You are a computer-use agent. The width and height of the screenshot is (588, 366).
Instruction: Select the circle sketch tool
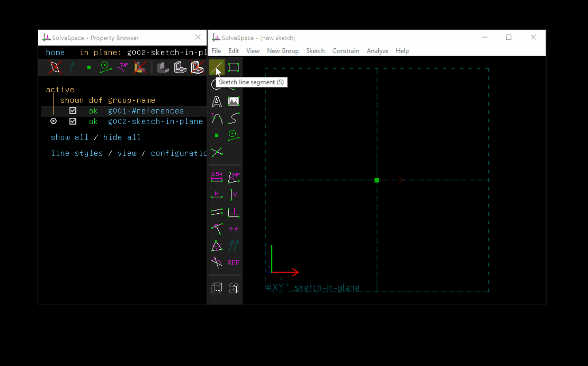pos(217,84)
